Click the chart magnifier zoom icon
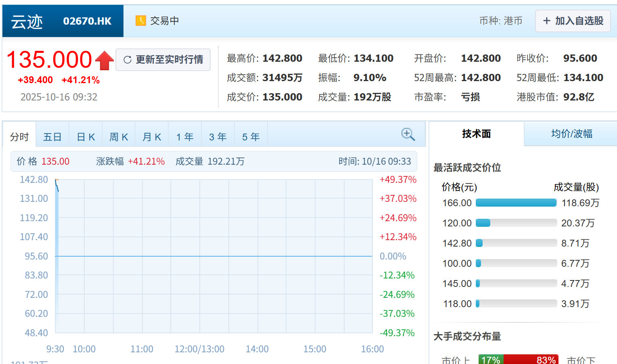The height and width of the screenshot is (364, 617). (x=408, y=134)
